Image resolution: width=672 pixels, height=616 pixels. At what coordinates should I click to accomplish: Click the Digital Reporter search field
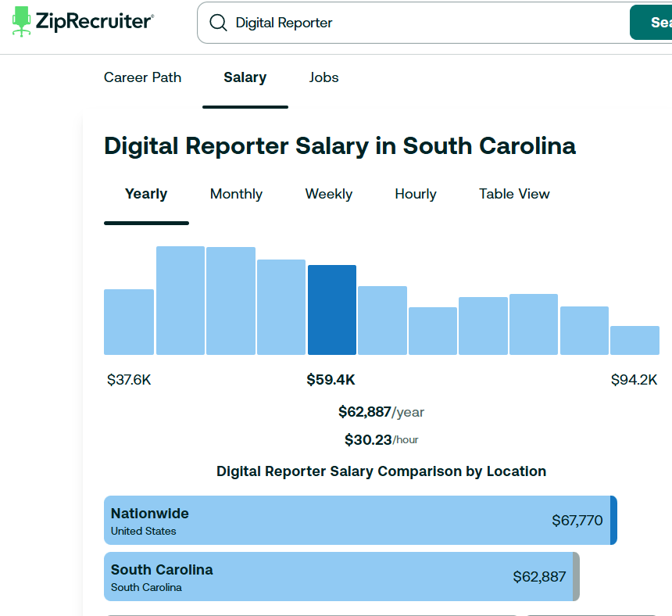click(x=422, y=23)
